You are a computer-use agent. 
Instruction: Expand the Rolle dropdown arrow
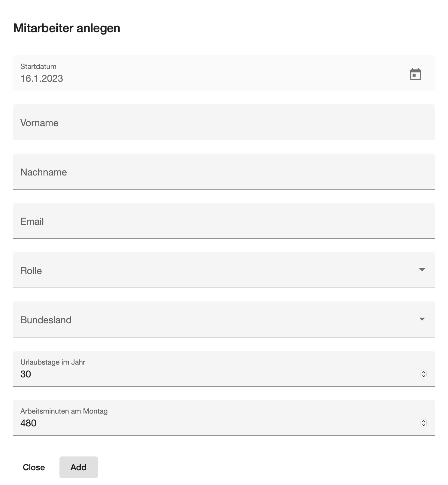click(x=422, y=270)
